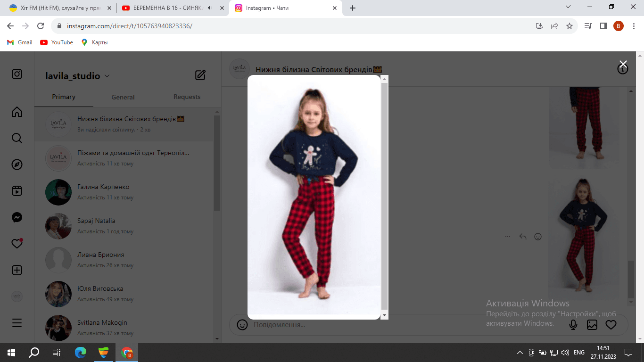
Task: Attach a photo with image icon
Action: (x=592, y=325)
